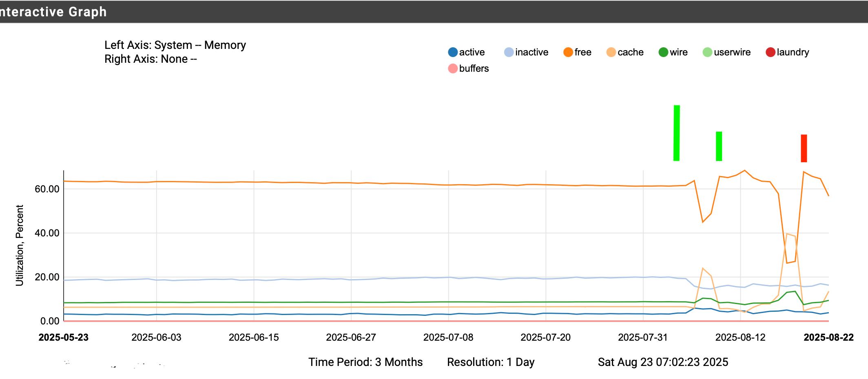Click the Left Axis: System – Memory label
This screenshot has width=868, height=379.
point(175,45)
